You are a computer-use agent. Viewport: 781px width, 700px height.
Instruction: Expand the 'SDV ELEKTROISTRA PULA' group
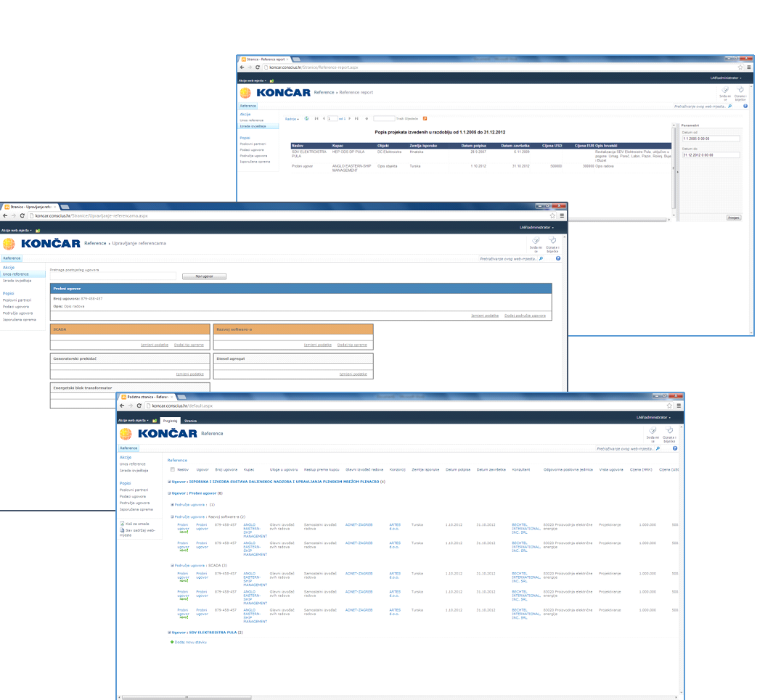pos(169,633)
